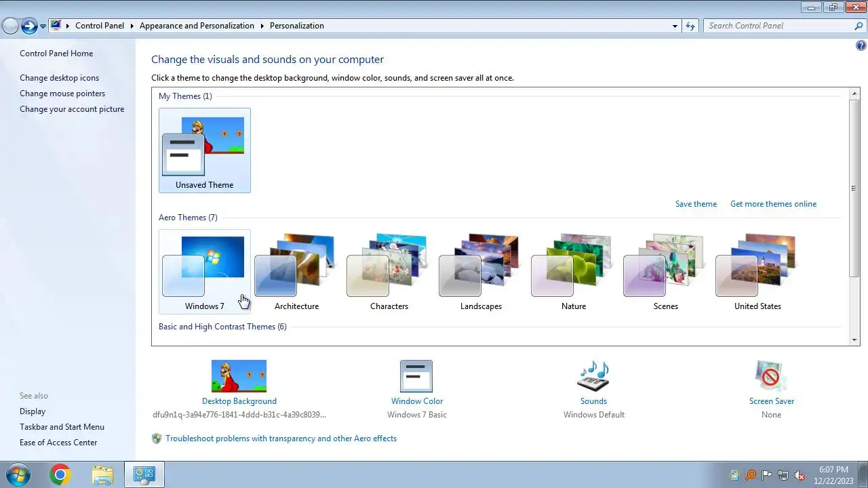Open Troubleshoot problems with transparency link
Image resolution: width=868 pixels, height=488 pixels.
tap(281, 439)
